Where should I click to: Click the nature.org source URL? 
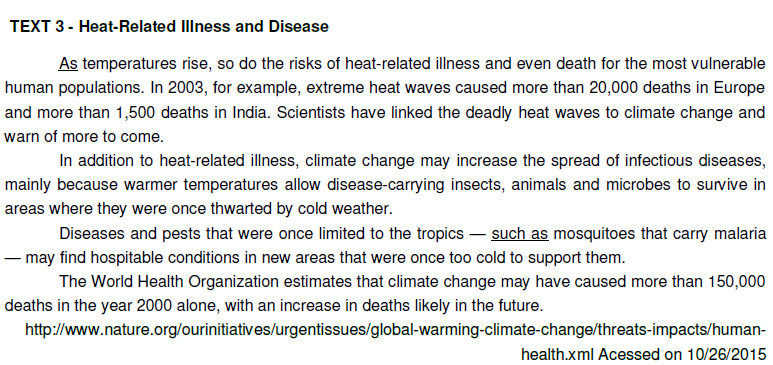395,329
